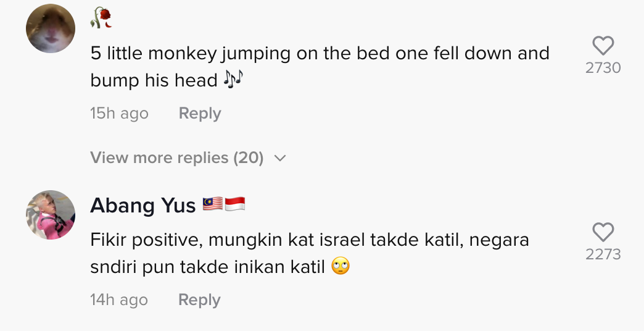The height and width of the screenshot is (331, 644).
Task: Click the eye-roll emoji in the comment
Action: click(x=341, y=267)
